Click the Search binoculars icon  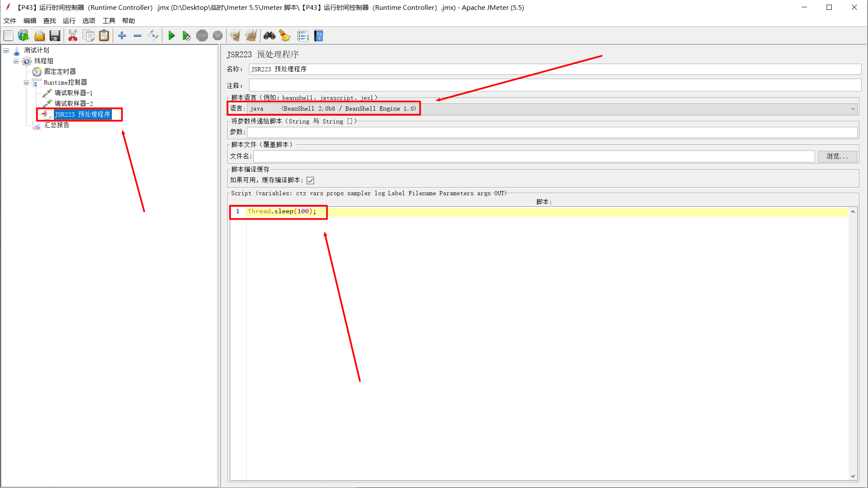point(269,36)
